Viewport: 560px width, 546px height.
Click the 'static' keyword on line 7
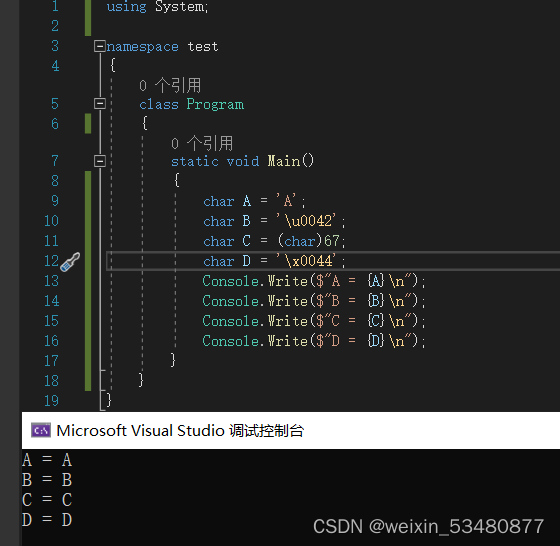click(195, 161)
